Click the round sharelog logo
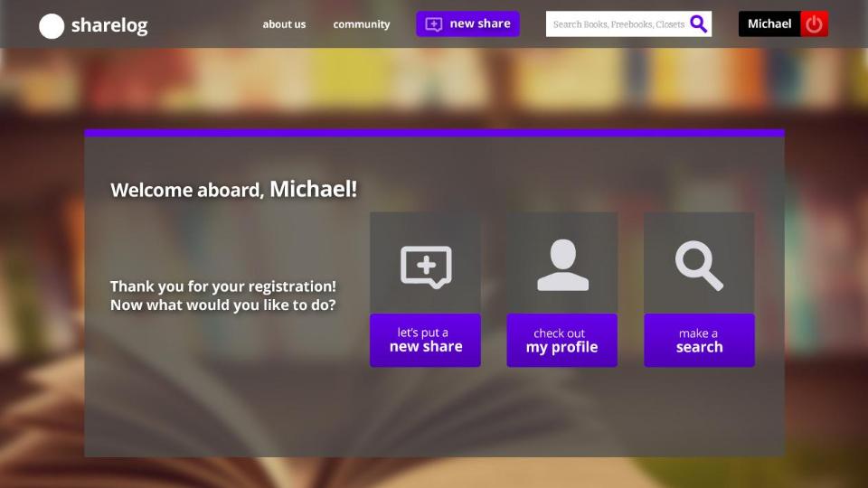This screenshot has height=488, width=868. (52, 26)
